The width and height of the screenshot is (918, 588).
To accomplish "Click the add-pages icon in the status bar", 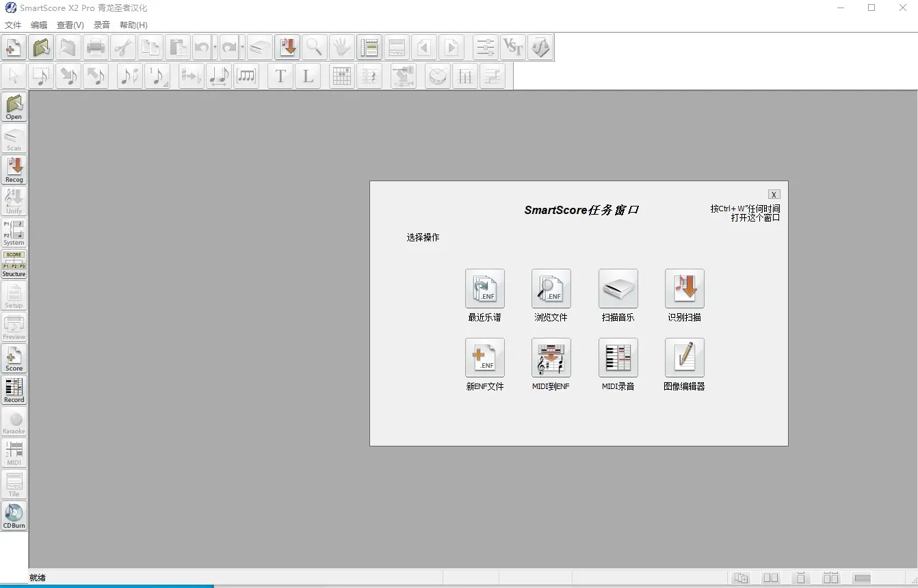I will pos(741,578).
